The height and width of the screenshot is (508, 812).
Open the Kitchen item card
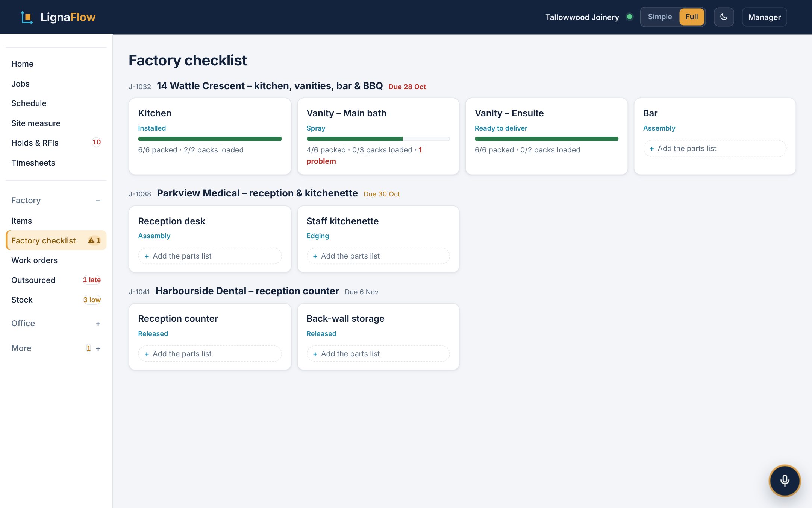[x=210, y=136]
